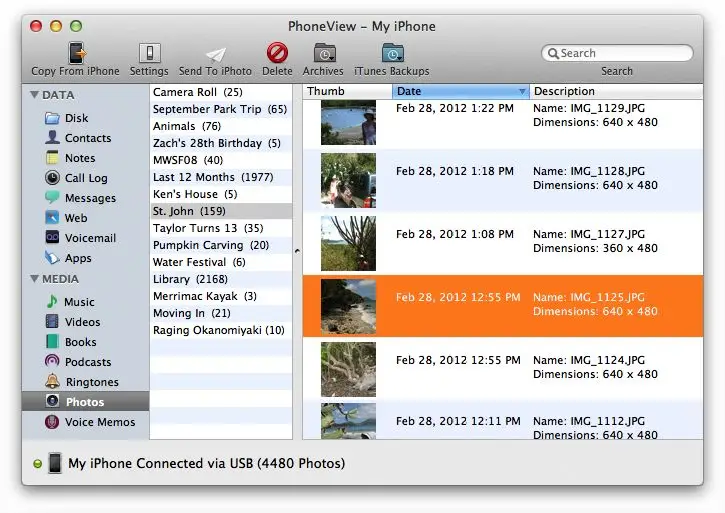This screenshot has height=513, width=725.
Task: Click the highlighted IMG_1125.JPG thumbnail
Action: pyautogui.click(x=348, y=306)
